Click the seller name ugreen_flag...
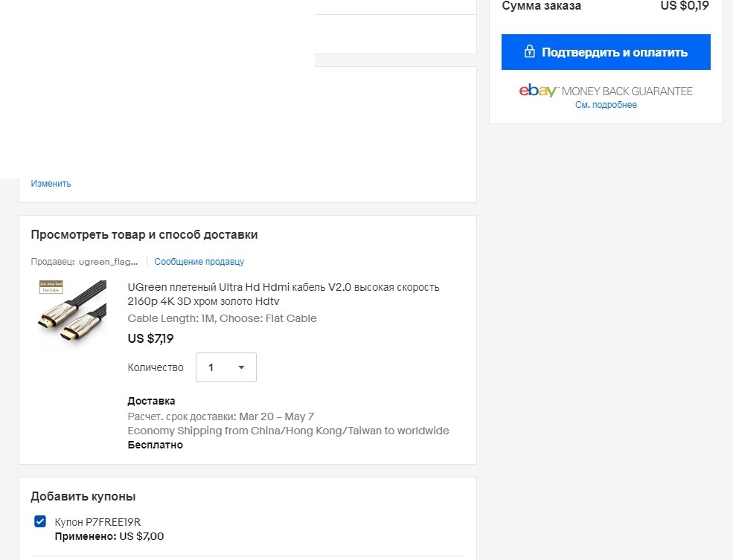Image resolution: width=733 pixels, height=560 pixels. tap(108, 262)
